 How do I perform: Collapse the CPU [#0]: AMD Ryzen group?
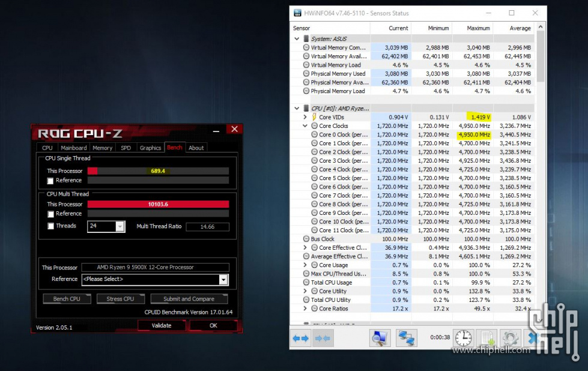[297, 108]
